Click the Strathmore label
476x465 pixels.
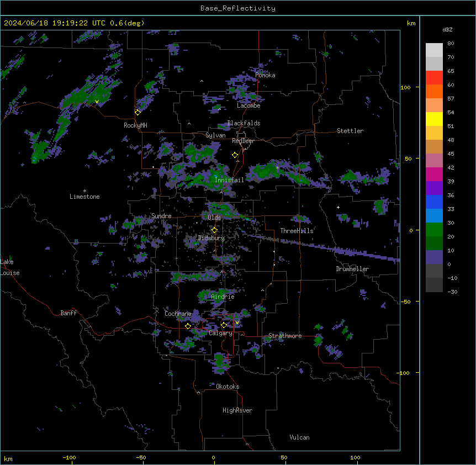pos(285,336)
